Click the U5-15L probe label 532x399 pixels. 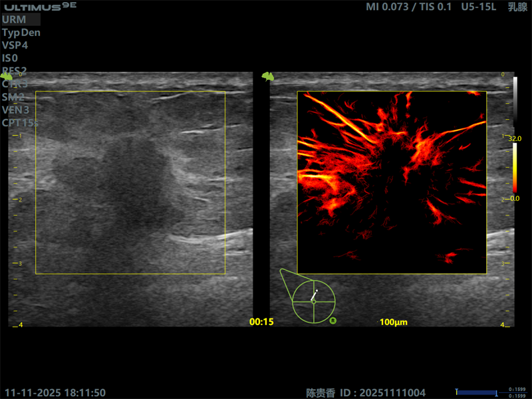coord(478,7)
